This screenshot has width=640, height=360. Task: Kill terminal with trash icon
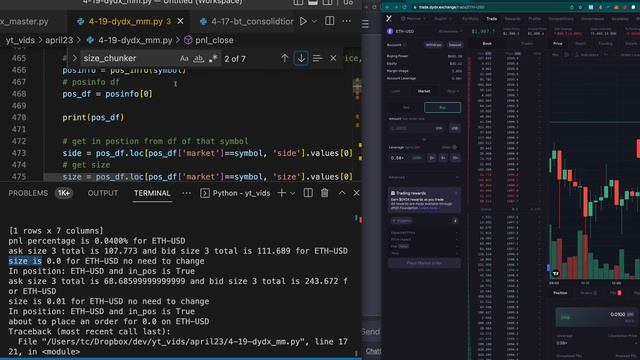pos(324,193)
